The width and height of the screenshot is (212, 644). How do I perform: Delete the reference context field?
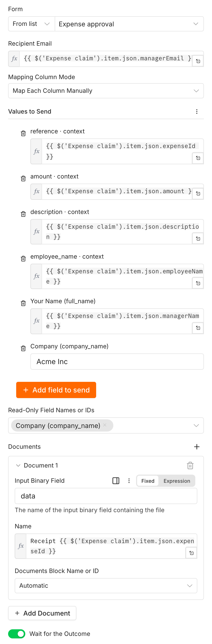point(23,133)
